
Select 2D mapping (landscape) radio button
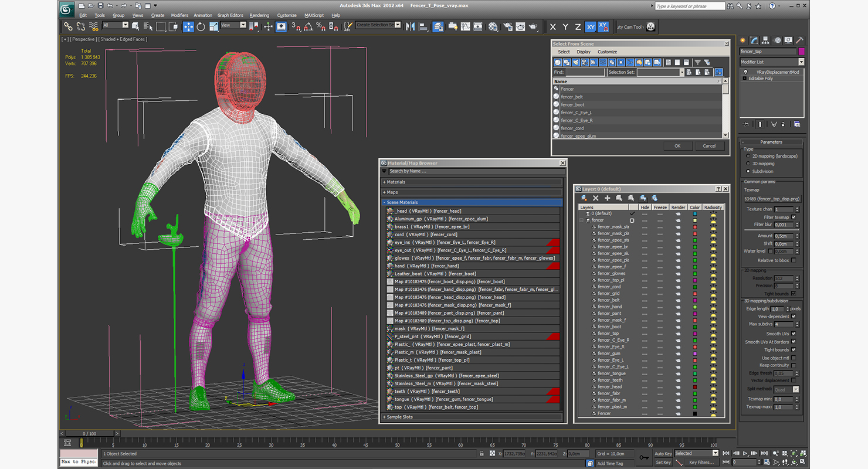click(x=748, y=157)
